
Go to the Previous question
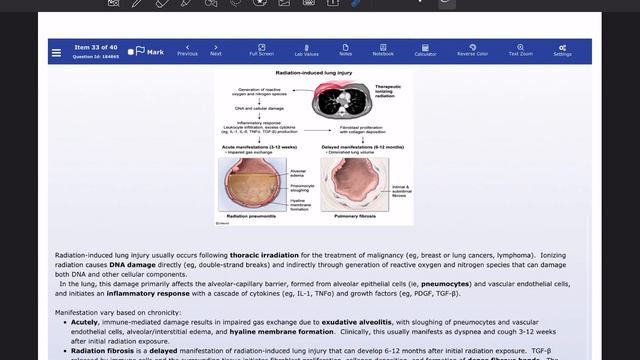tap(187, 51)
